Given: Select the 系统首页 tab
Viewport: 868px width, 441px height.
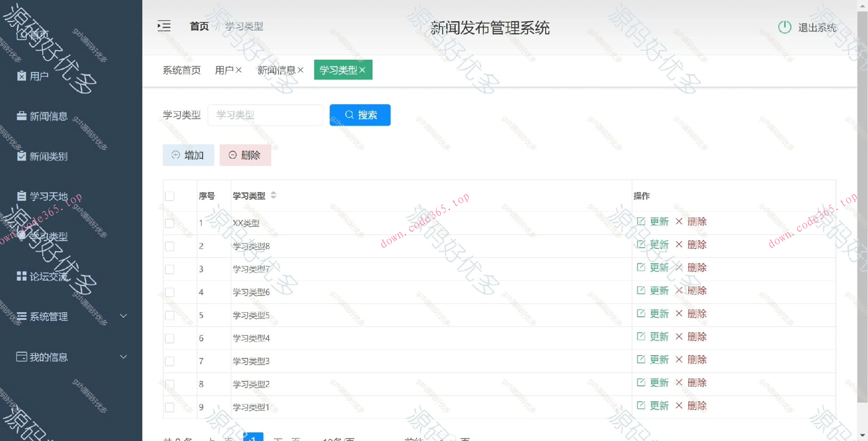Looking at the screenshot, I should [x=181, y=70].
